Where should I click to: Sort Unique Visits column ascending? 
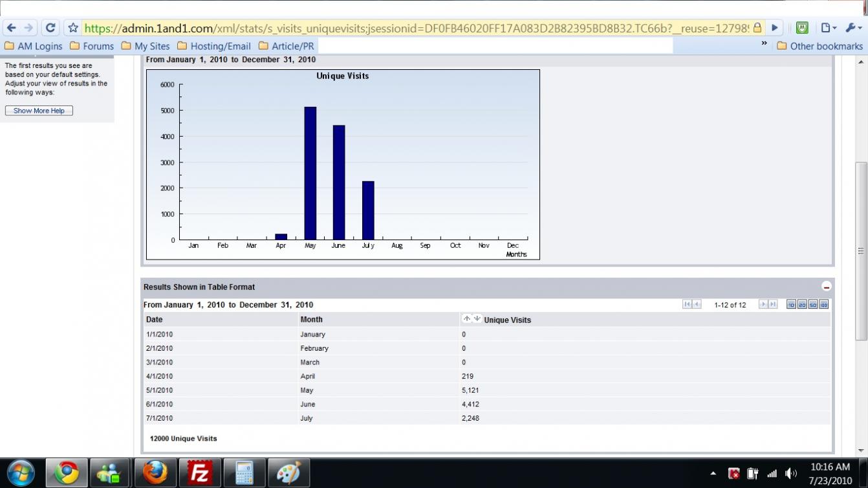tap(466, 318)
